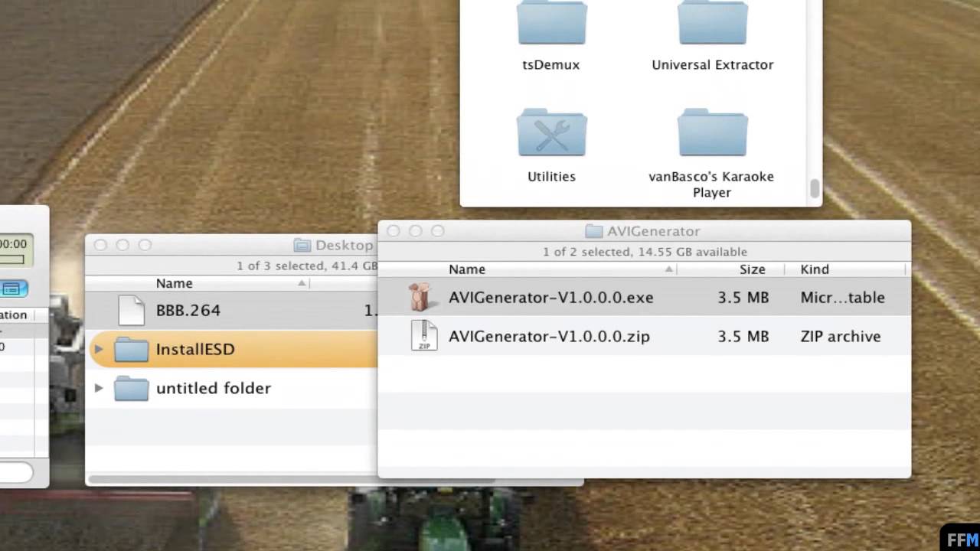Open the Universal Extractor folder icon
The image size is (980, 551).
[712, 23]
